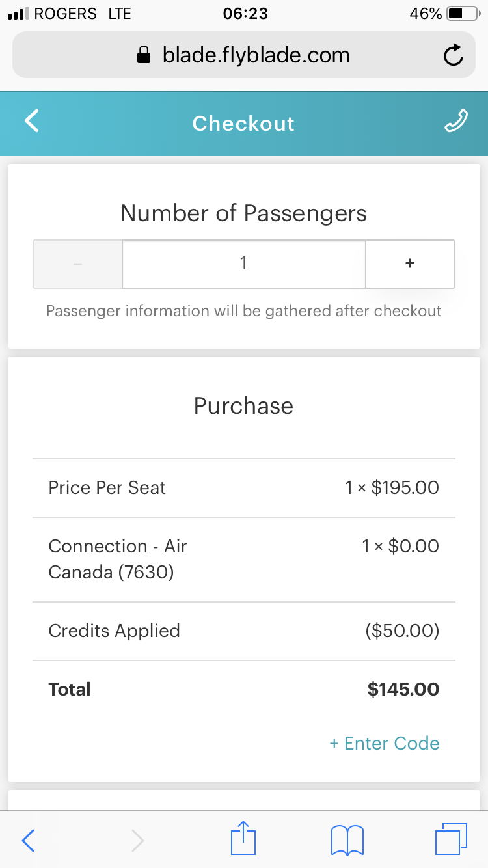The width and height of the screenshot is (488, 868).
Task: Tap the passenger count number field
Action: [x=243, y=264]
